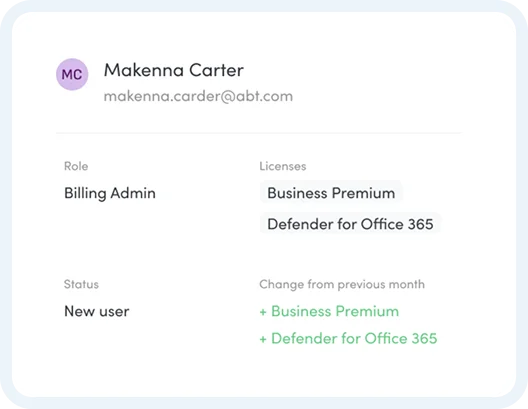This screenshot has width=528, height=409.
Task: Click the 365 in the green change entry
Action: [x=424, y=338]
